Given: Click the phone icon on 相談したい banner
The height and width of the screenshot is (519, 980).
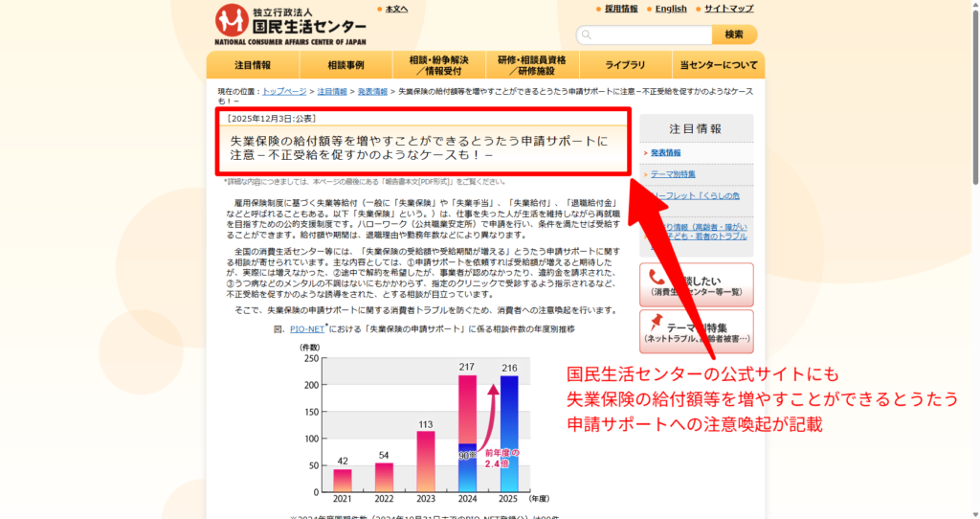Looking at the screenshot, I should coord(657,277).
